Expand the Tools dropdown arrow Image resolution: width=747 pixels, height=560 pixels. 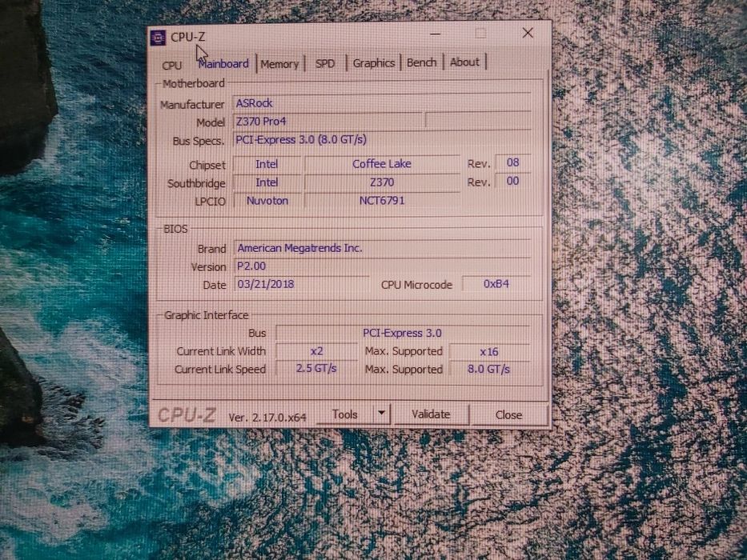[381, 414]
